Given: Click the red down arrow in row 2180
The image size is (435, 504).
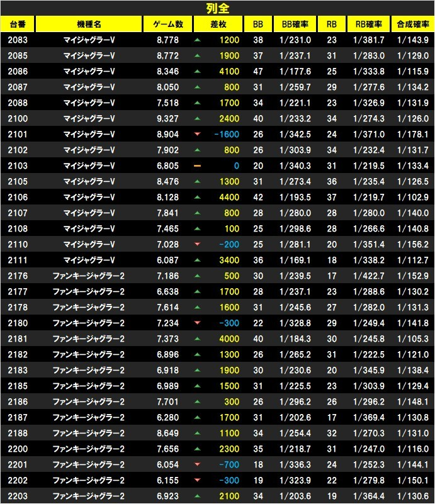Looking at the screenshot, I should pyautogui.click(x=198, y=323).
